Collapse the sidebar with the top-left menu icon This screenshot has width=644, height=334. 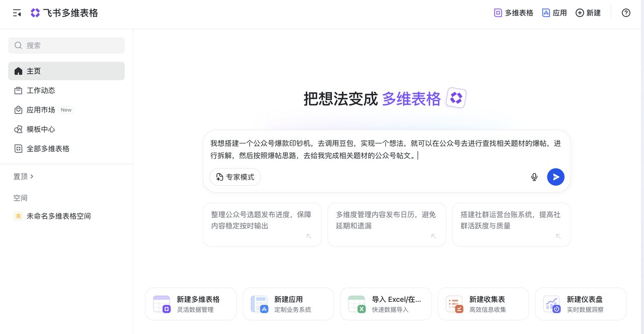17,13
